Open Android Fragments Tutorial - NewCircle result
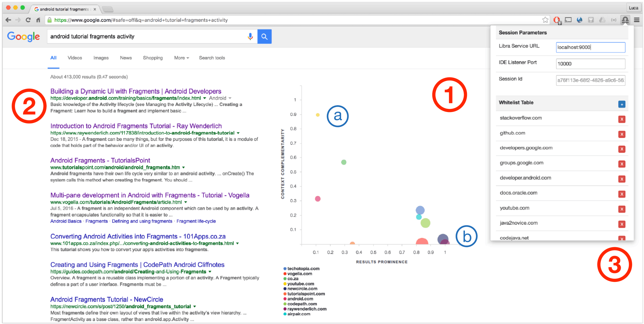This screenshot has width=644, height=324. coord(107,300)
